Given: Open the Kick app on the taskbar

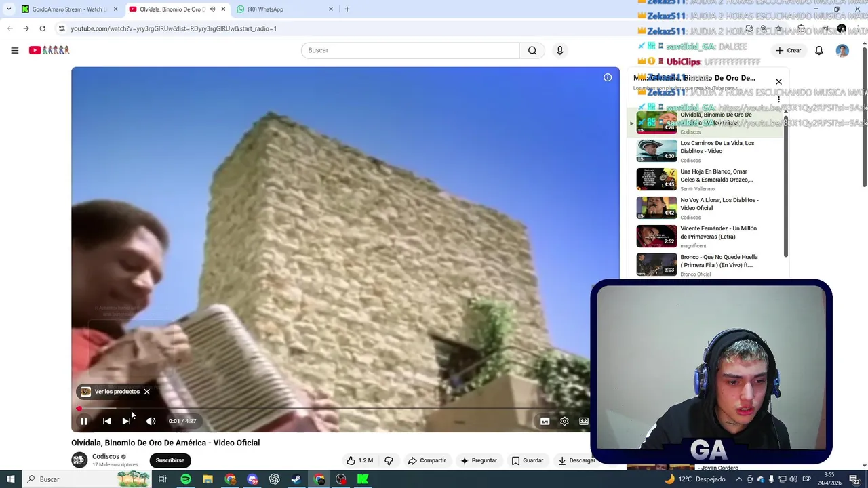Looking at the screenshot, I should [x=363, y=479].
